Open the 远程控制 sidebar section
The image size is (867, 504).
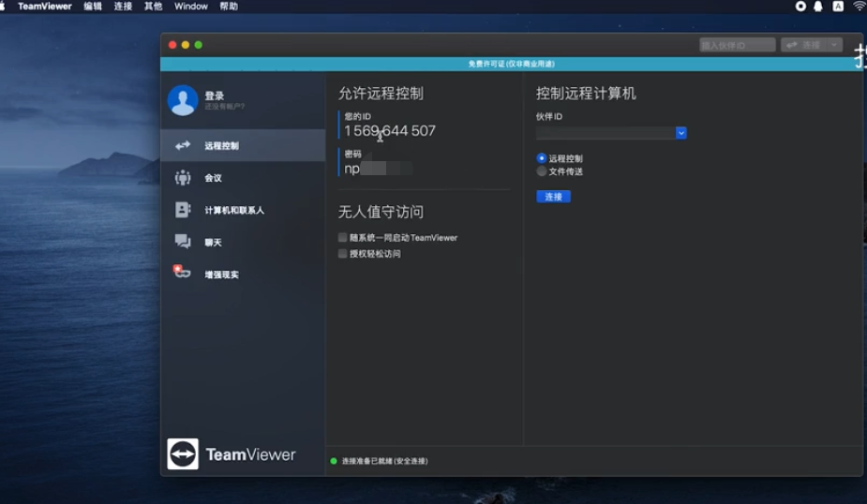(243, 145)
